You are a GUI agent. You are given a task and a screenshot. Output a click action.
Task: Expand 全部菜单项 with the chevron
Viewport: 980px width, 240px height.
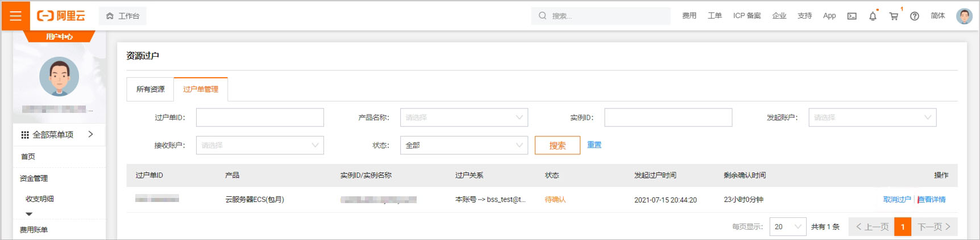90,134
